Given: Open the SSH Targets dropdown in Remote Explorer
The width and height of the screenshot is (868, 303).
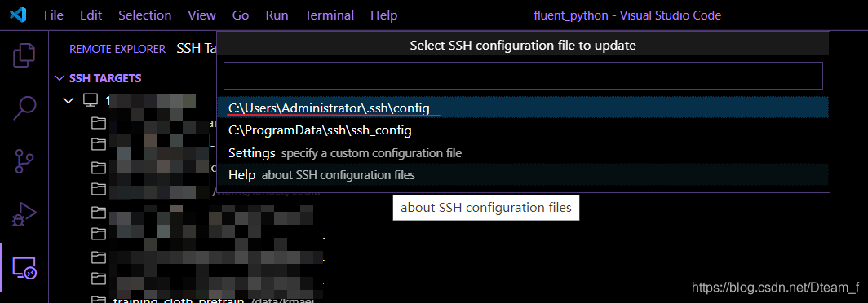Looking at the screenshot, I should click(196, 49).
